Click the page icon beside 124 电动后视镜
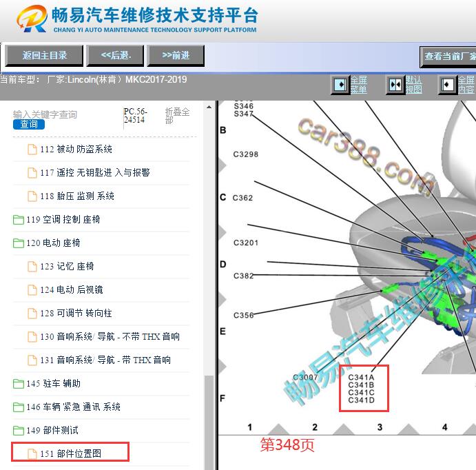Viewport: 476px width, 470px height. (x=32, y=290)
